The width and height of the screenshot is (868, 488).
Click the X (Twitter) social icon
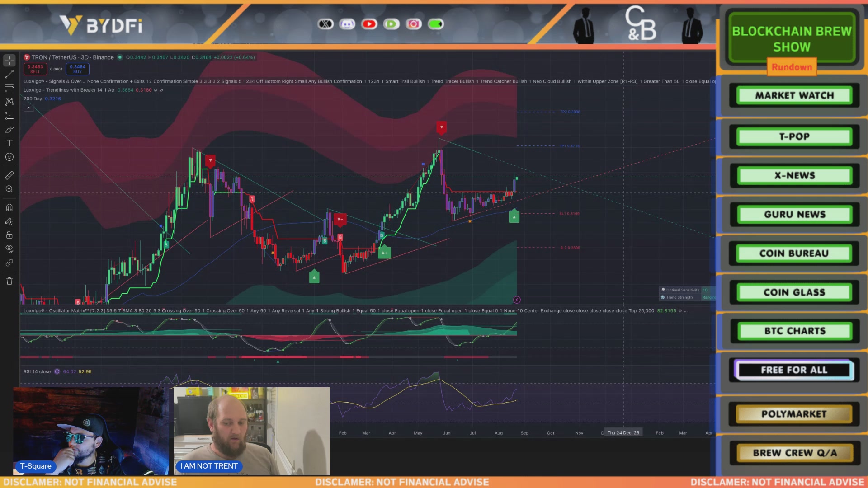click(325, 24)
